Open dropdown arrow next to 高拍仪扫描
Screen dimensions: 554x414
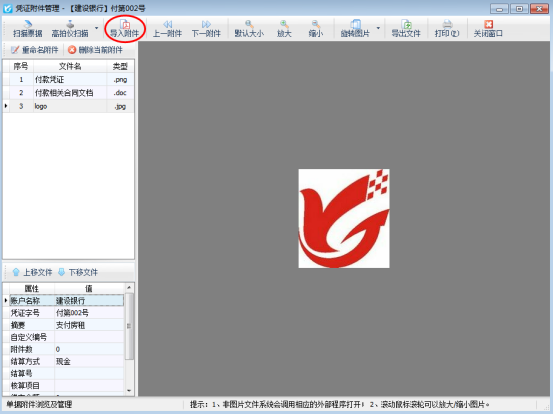click(96, 28)
